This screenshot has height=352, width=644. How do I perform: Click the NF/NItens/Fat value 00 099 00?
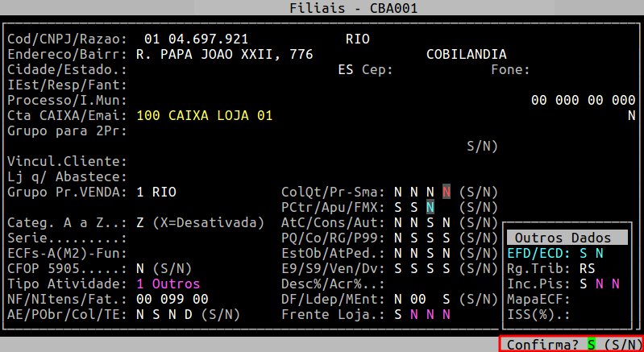(172, 299)
